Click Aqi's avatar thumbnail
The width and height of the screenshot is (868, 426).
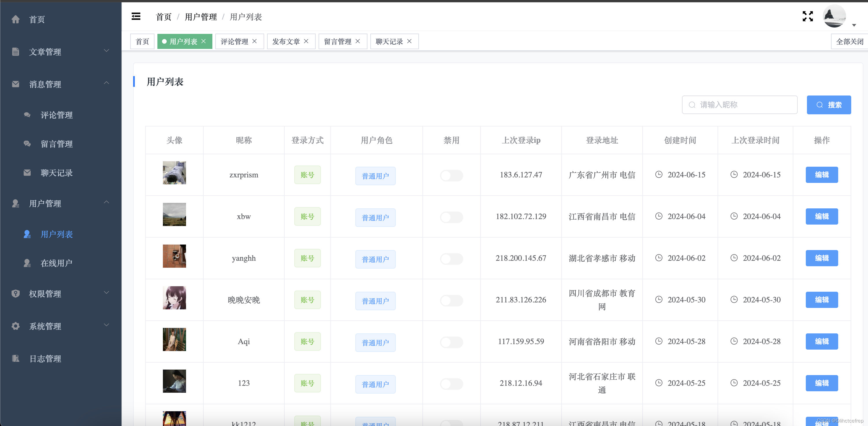[174, 339]
